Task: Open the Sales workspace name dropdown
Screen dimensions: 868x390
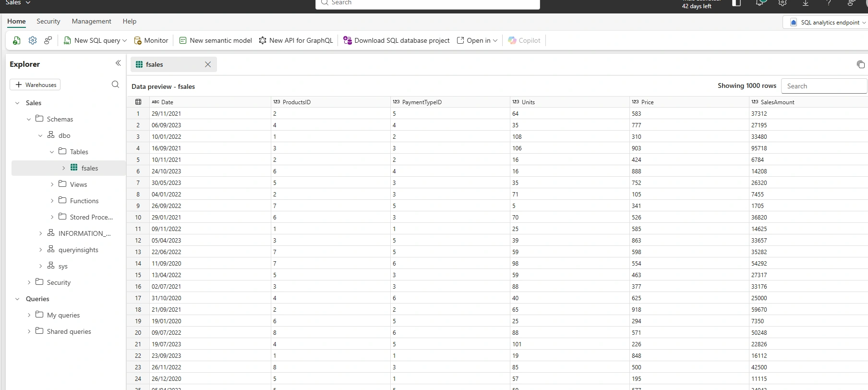Action: 18,2
